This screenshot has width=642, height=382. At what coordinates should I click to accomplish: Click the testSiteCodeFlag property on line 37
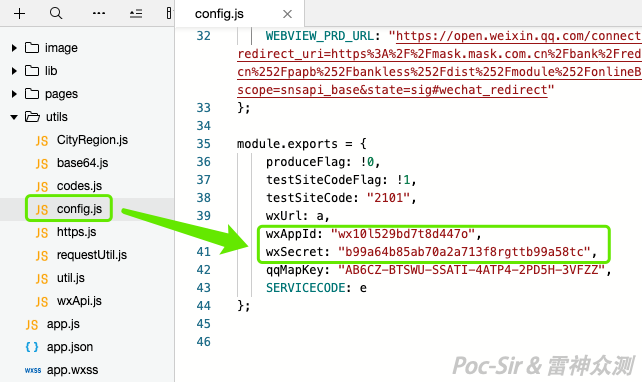point(323,180)
